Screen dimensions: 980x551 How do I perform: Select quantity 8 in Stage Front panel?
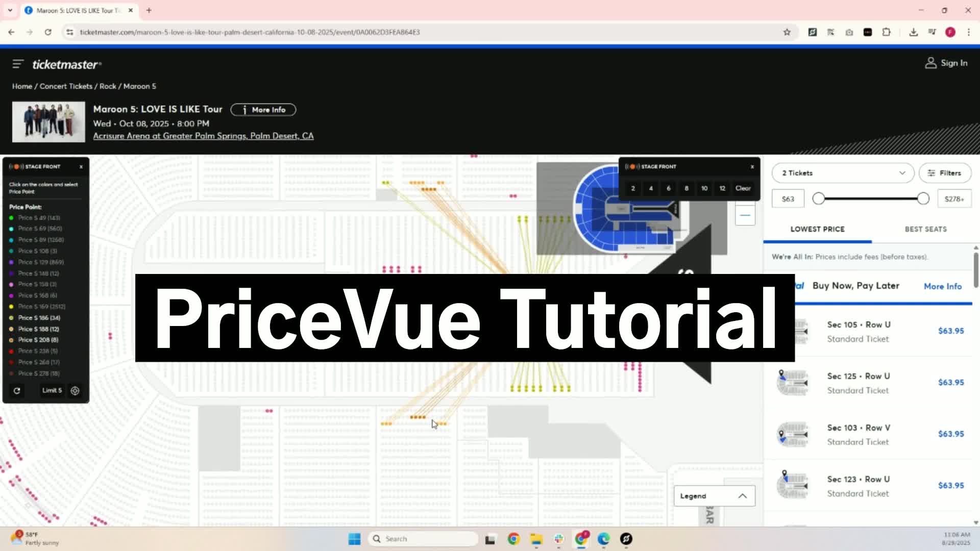[x=687, y=188]
